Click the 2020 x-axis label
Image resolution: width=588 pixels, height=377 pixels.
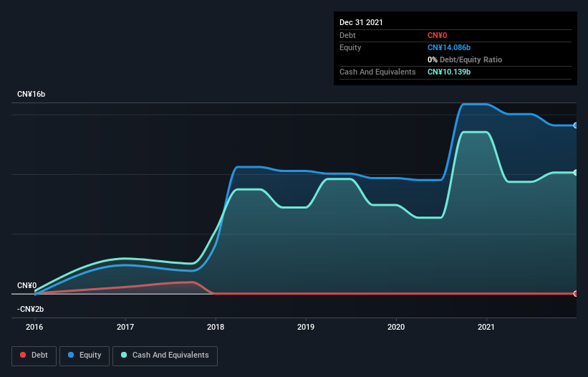coord(396,327)
